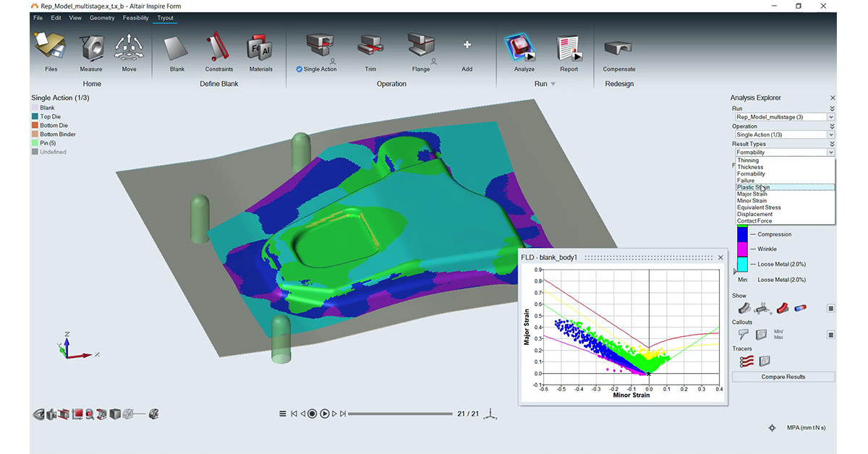Image resolution: width=868 pixels, height=454 pixels.
Task: Click the red-blue legend Show icon
Action: pyautogui.click(x=801, y=308)
